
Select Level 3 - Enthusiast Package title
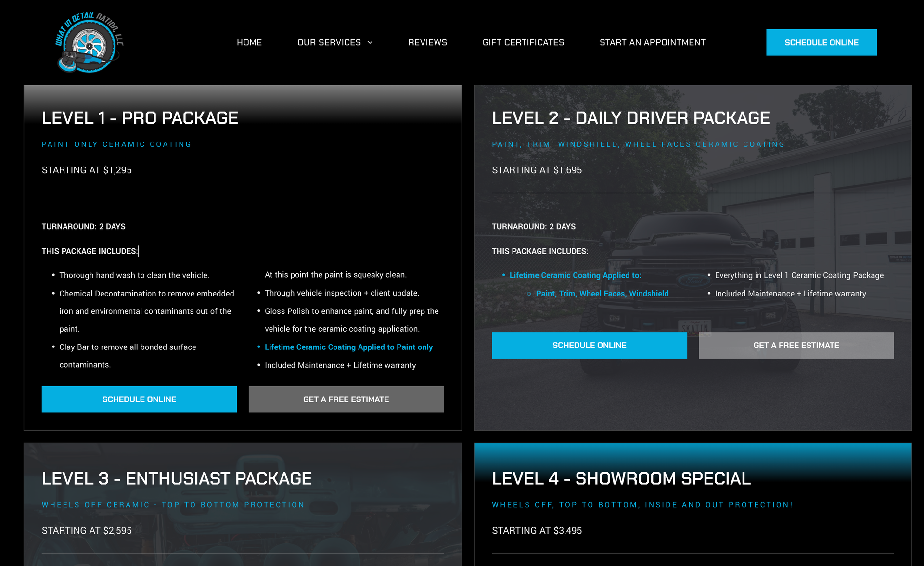[x=177, y=478]
